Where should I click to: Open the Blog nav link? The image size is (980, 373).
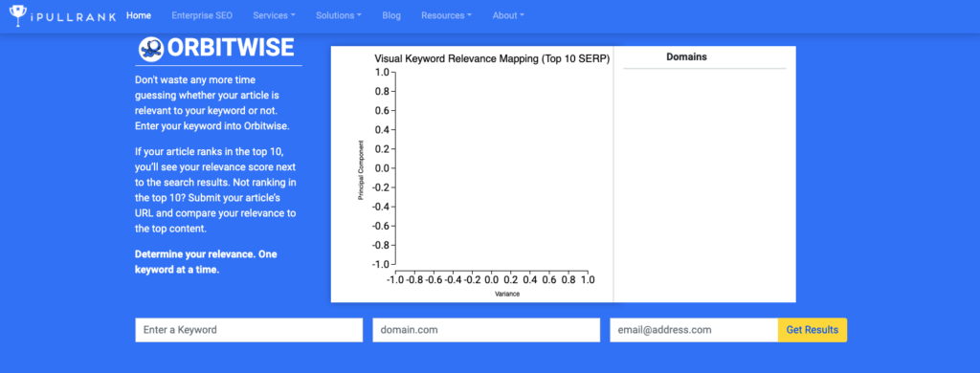tap(391, 15)
